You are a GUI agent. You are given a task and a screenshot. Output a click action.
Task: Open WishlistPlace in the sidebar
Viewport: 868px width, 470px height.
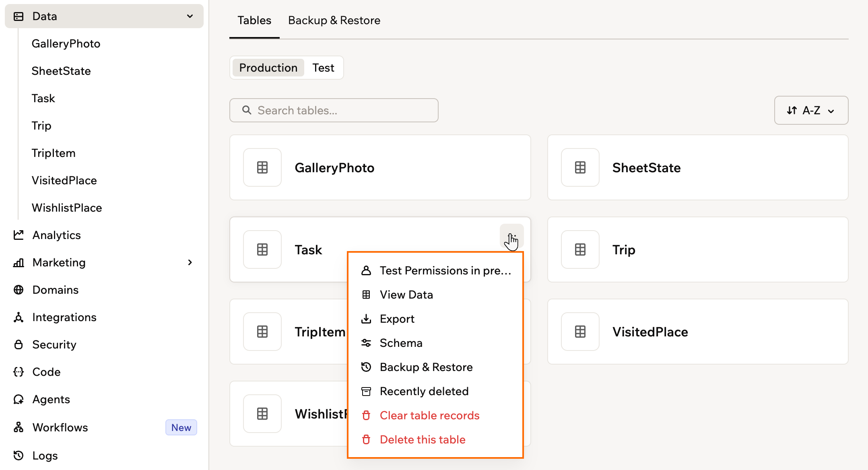point(67,208)
